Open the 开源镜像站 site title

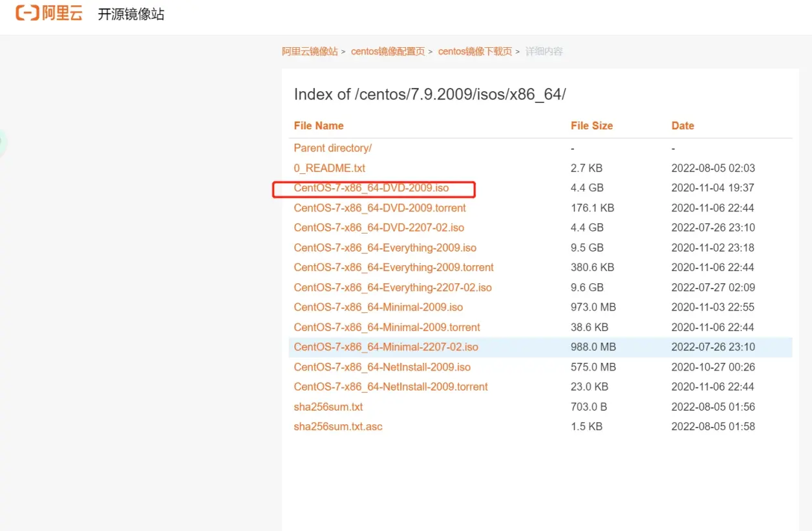pyautogui.click(x=131, y=14)
